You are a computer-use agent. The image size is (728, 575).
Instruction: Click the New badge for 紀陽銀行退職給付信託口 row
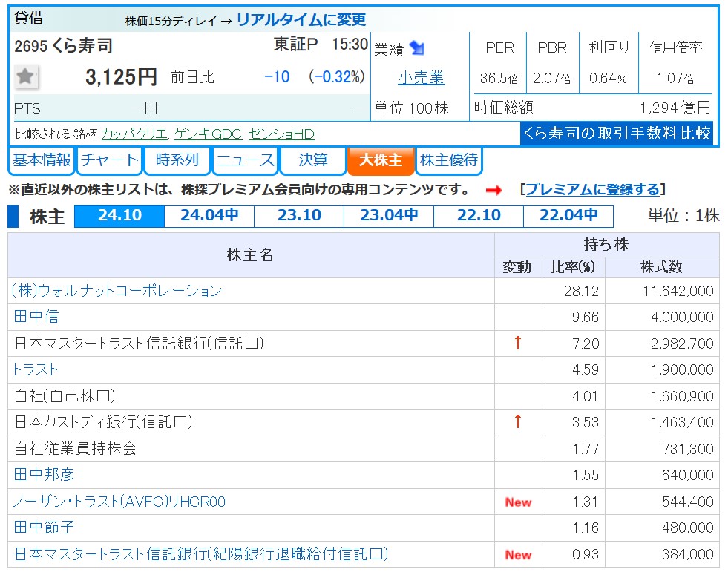pos(518,554)
